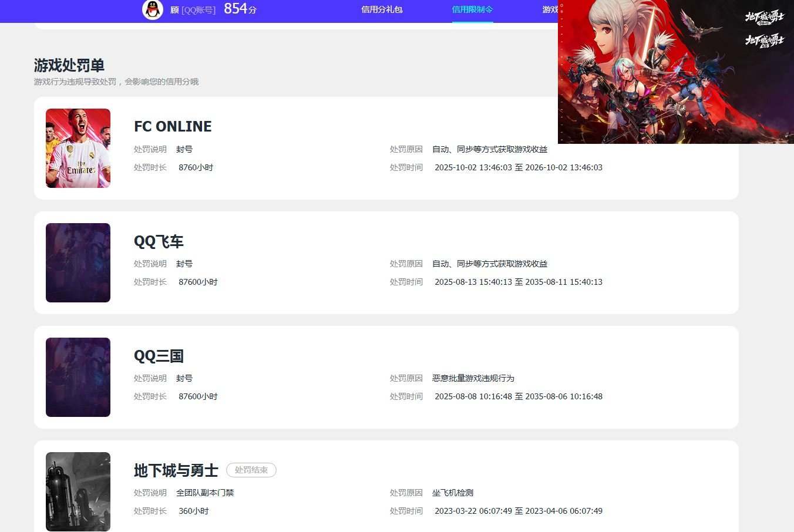Click the 游戏处罚单 section heading
Image resolution: width=794 pixels, height=532 pixels.
coord(69,65)
